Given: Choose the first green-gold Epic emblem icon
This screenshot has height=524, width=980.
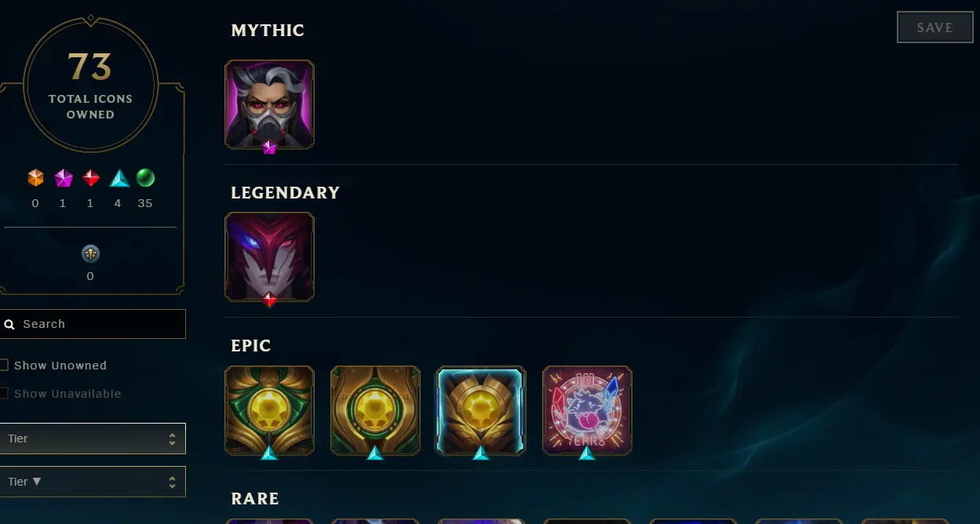Looking at the screenshot, I should click(x=269, y=410).
